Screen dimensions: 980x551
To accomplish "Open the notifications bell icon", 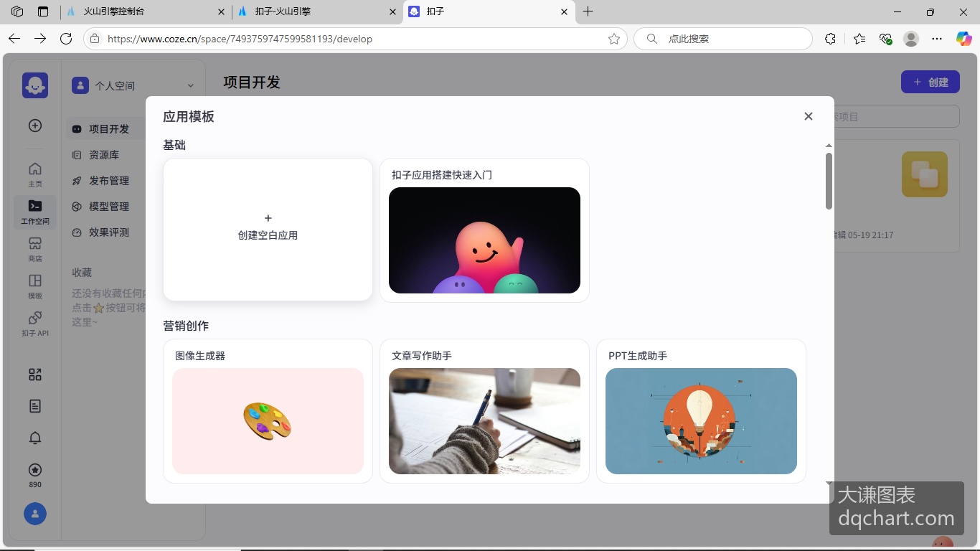I will click(x=35, y=438).
